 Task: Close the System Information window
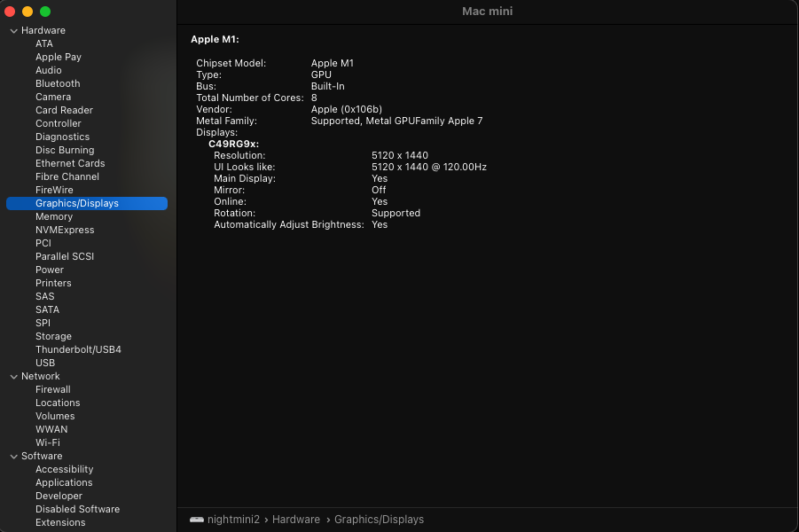[x=10, y=12]
